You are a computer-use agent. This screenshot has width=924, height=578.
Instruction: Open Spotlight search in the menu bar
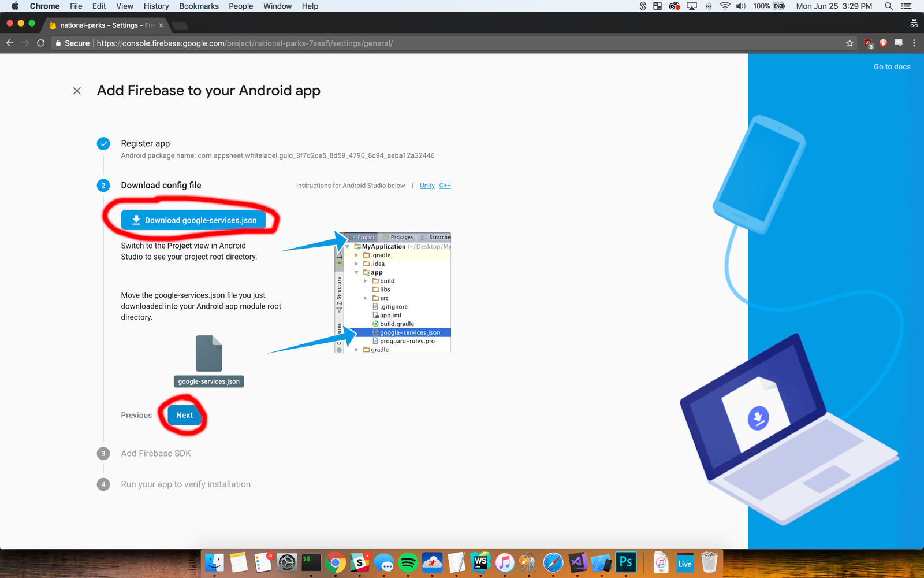(x=889, y=6)
